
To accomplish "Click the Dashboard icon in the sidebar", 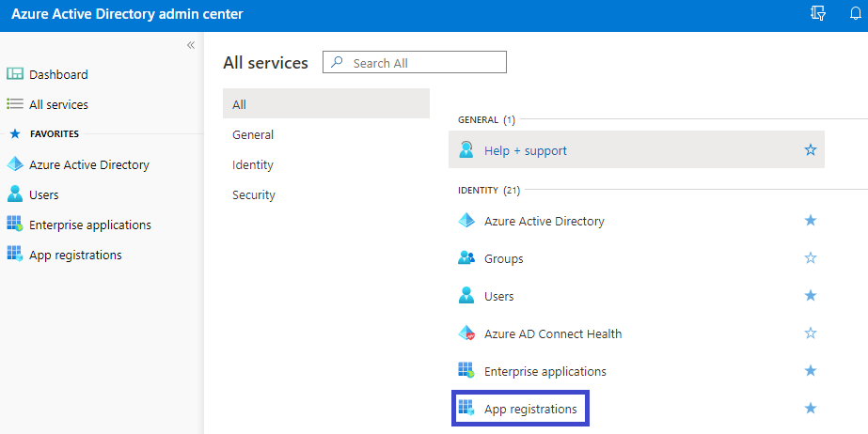I will (x=15, y=74).
